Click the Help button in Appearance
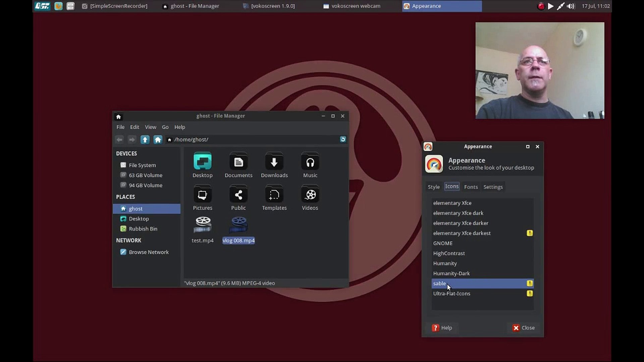644x362 pixels. tap(442, 328)
